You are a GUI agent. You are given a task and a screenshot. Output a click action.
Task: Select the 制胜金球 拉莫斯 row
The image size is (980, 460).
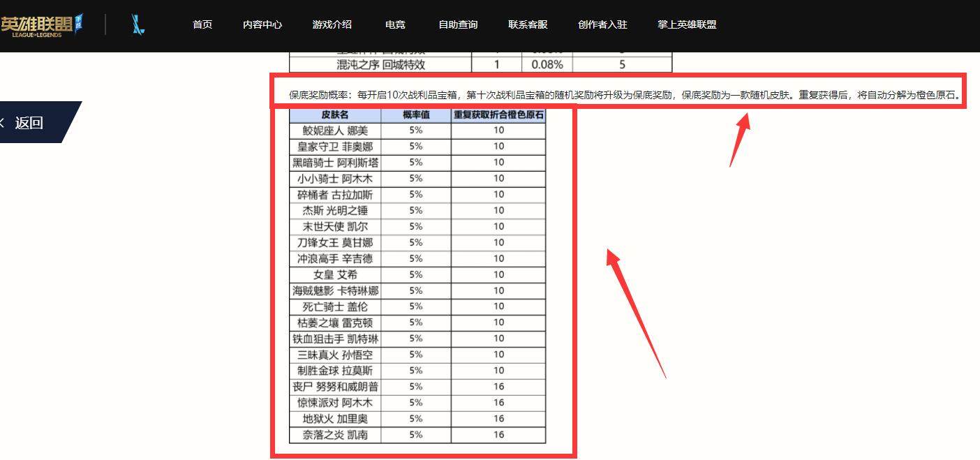pos(417,371)
